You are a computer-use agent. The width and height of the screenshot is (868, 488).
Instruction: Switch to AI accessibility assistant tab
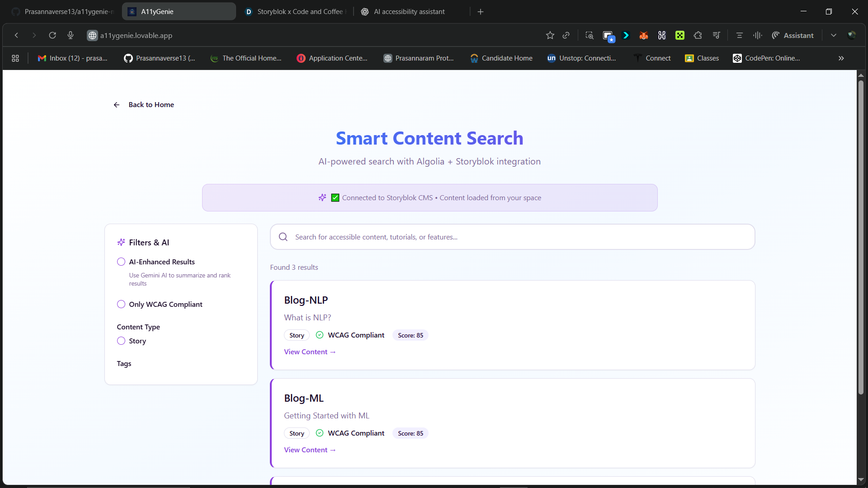[x=409, y=12]
